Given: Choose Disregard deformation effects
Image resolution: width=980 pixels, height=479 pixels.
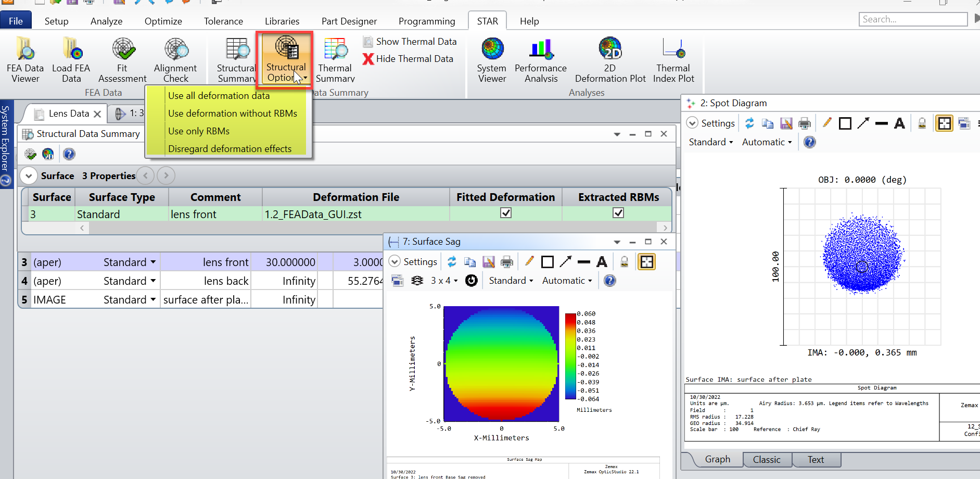Looking at the screenshot, I should [x=230, y=149].
